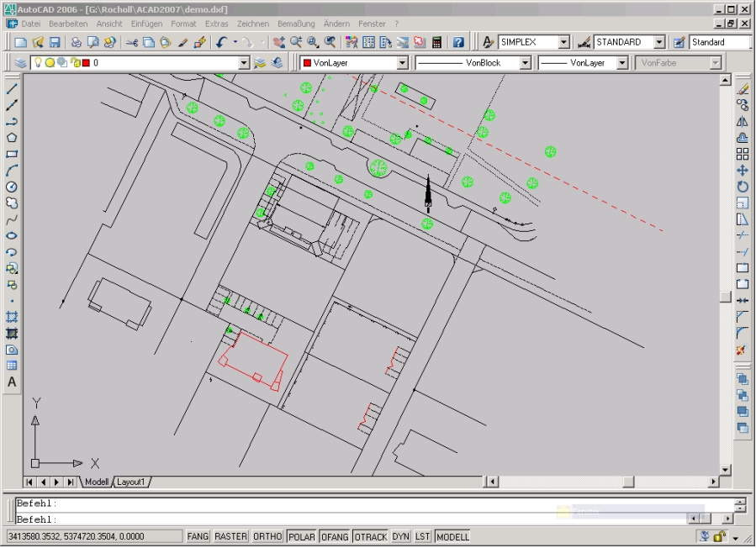Click the MODELL button in status bar
The width and height of the screenshot is (756, 548).
pos(452,536)
